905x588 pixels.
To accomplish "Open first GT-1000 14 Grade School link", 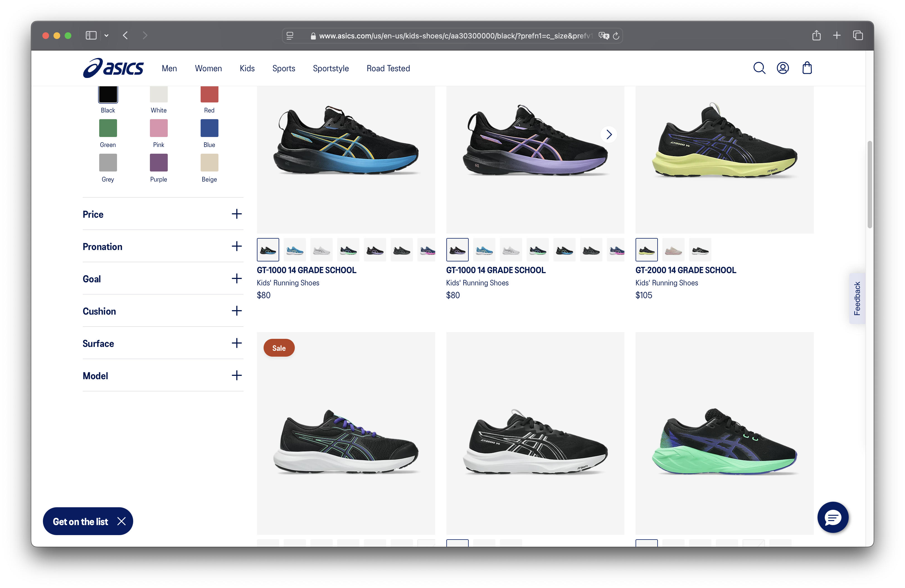I will 306,270.
